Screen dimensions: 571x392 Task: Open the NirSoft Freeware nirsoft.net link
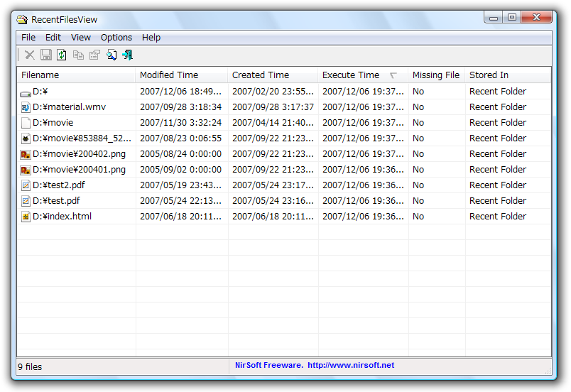[315, 365]
